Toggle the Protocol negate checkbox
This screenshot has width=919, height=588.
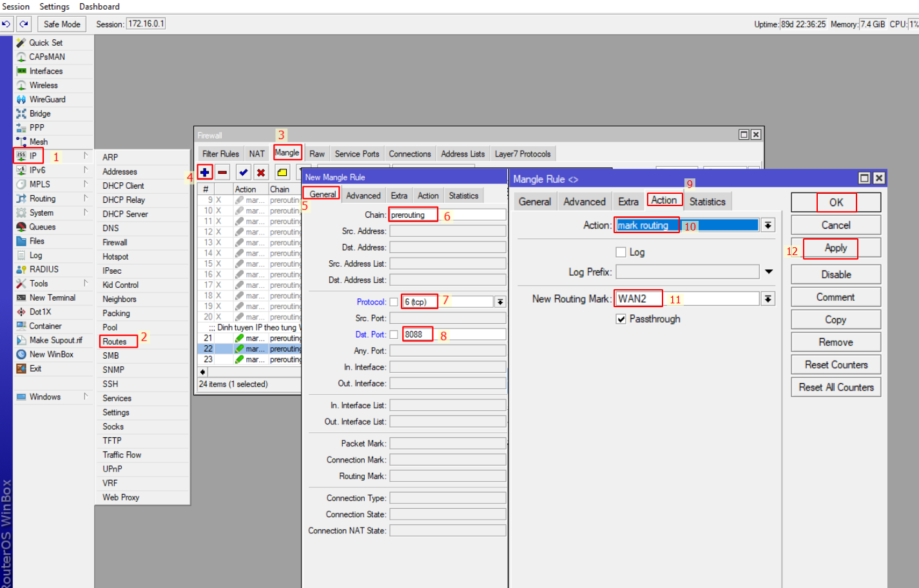coord(394,302)
